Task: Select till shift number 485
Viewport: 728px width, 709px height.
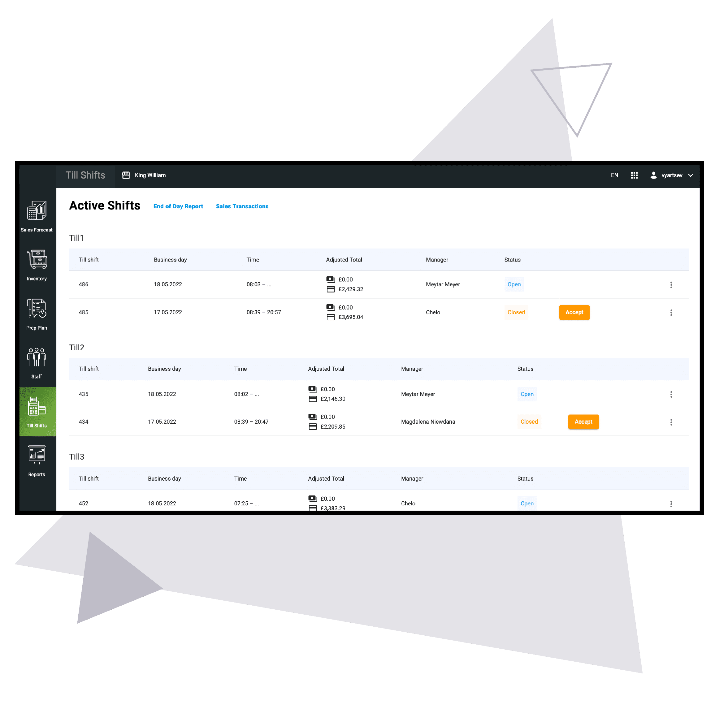Action: point(84,313)
